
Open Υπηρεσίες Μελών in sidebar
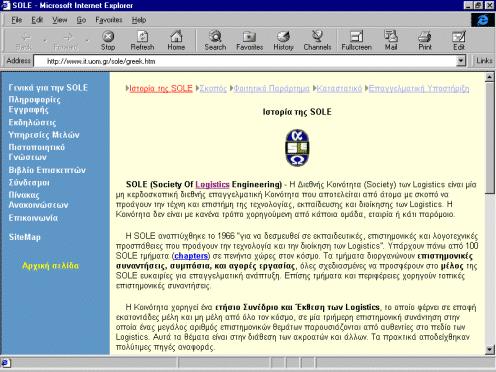pos(44,135)
